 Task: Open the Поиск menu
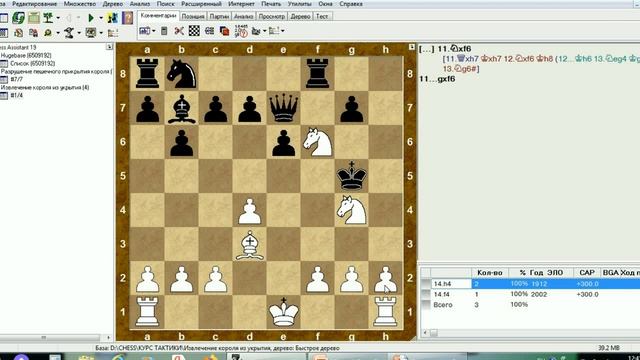point(165,4)
